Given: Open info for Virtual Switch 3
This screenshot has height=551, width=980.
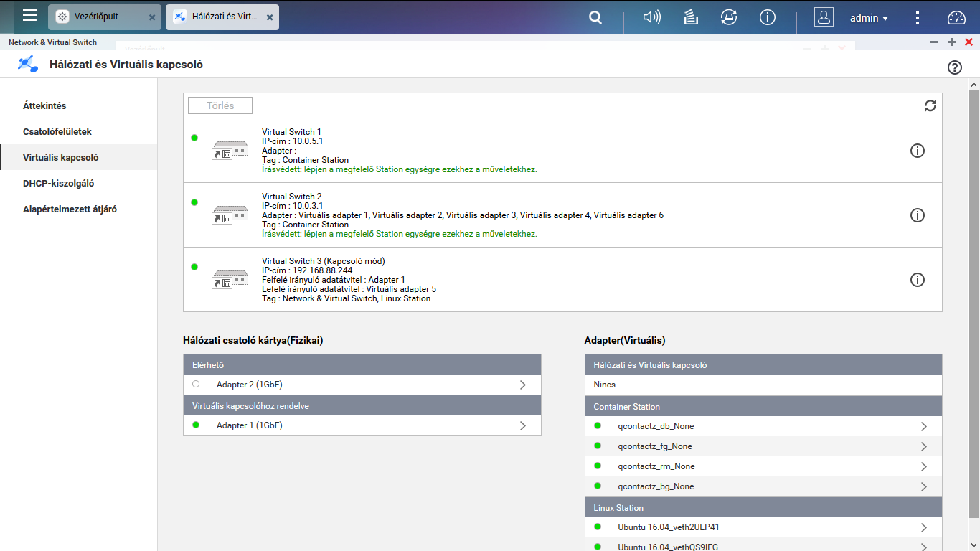Looking at the screenshot, I should [918, 279].
